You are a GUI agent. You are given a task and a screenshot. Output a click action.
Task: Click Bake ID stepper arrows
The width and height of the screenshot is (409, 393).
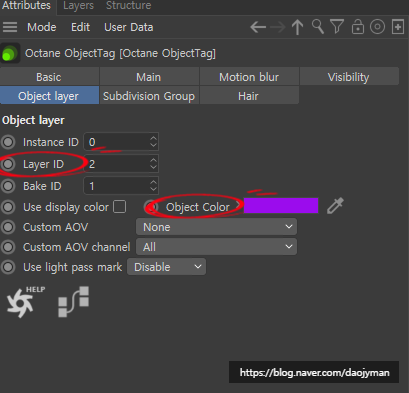coord(153,186)
